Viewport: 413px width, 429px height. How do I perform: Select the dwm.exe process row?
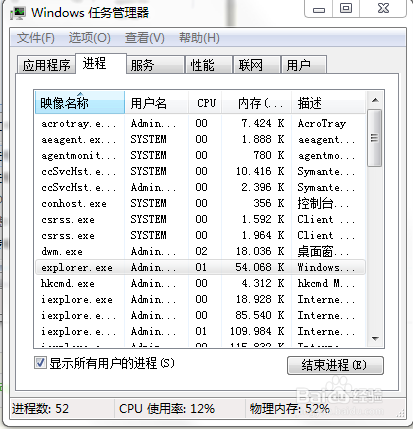pyautogui.click(x=200, y=252)
